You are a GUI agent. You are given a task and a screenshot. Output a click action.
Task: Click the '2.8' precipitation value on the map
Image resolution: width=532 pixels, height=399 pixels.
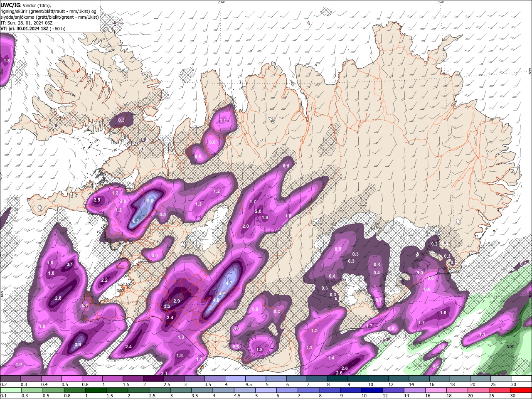[x=58, y=298]
